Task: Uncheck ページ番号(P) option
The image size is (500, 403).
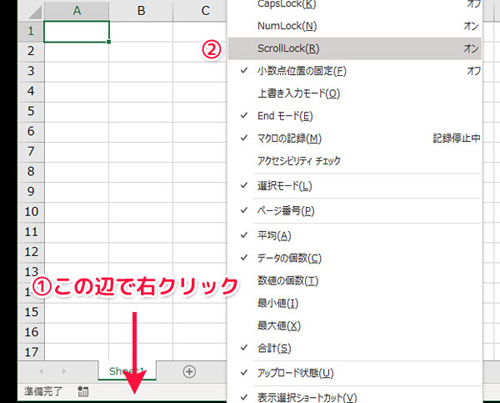Action: point(354,211)
